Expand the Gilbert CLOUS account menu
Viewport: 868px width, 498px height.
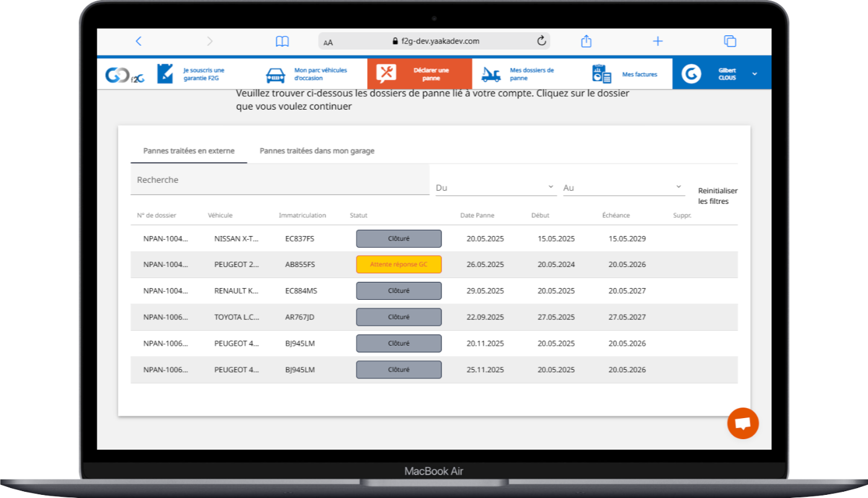[x=755, y=74]
